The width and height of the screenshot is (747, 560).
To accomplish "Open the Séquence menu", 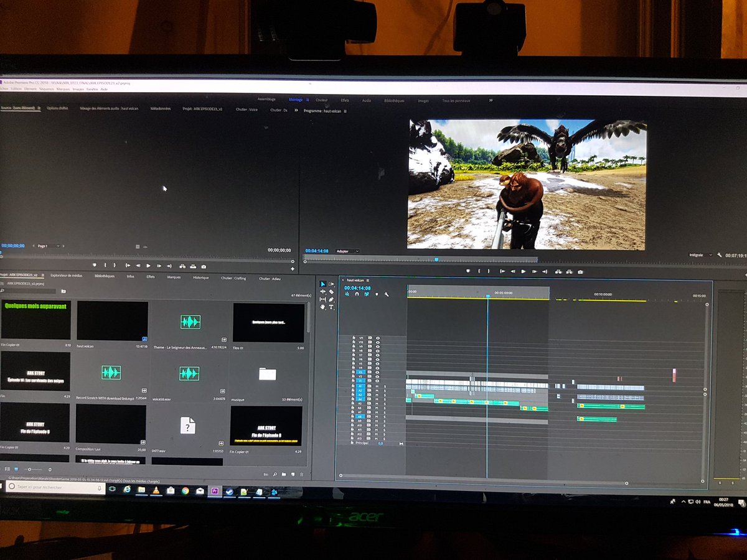I will pyautogui.click(x=47, y=89).
